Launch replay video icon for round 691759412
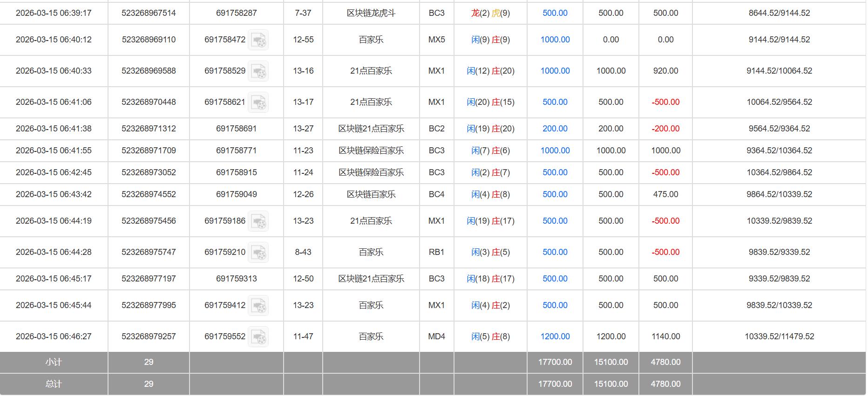 [258, 306]
